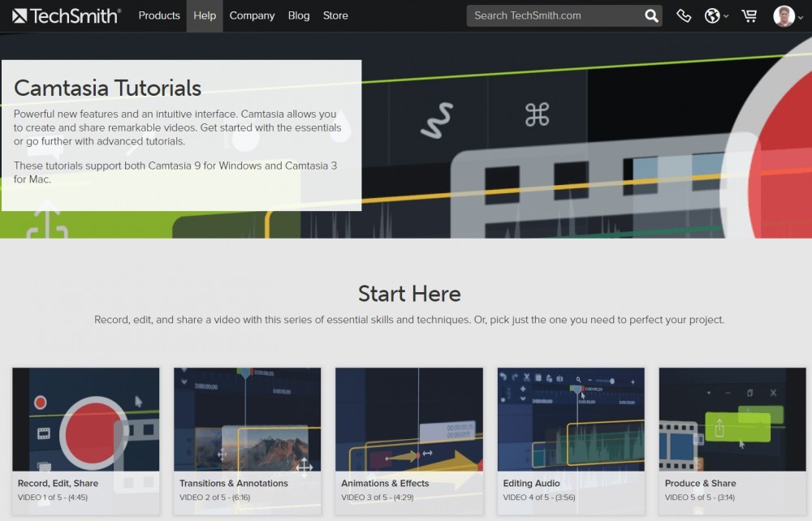The width and height of the screenshot is (812, 521).
Task: Click the phone contact icon
Action: 684,16
